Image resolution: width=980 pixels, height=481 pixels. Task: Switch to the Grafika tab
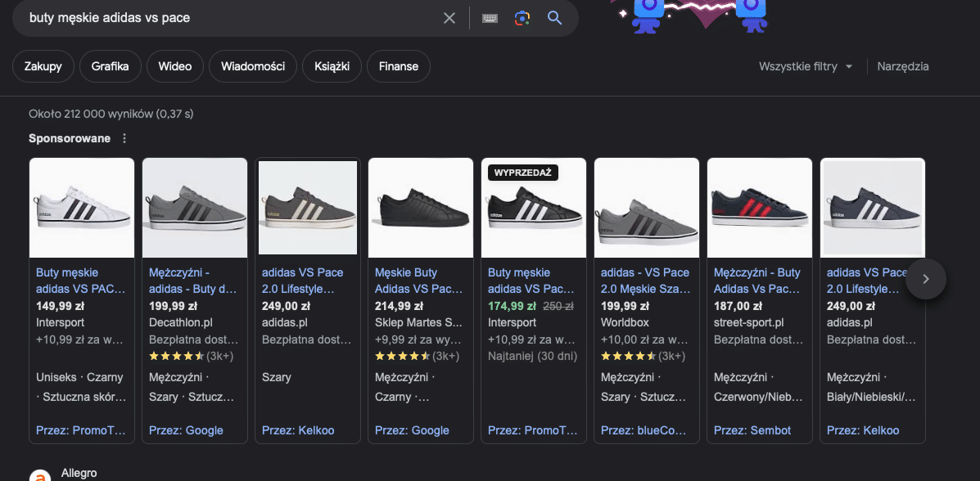click(x=110, y=66)
